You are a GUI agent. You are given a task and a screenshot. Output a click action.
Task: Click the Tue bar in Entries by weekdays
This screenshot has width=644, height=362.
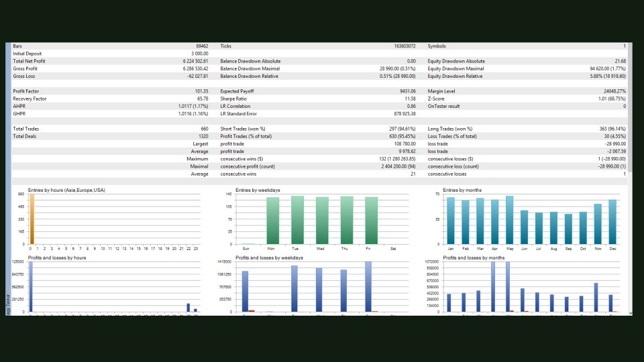297,220
